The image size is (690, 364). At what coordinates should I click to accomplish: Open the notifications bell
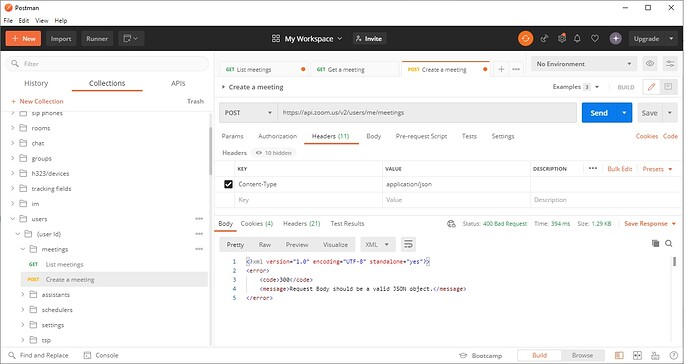tap(577, 39)
